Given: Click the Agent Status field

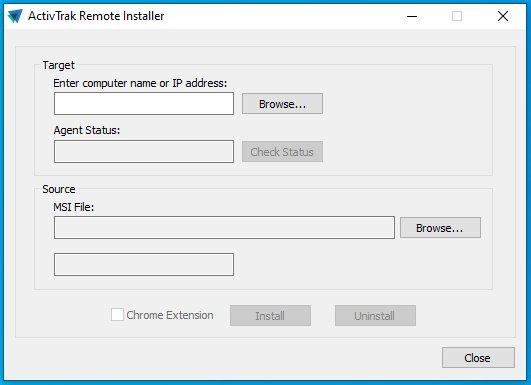Looking at the screenshot, I should pos(144,152).
